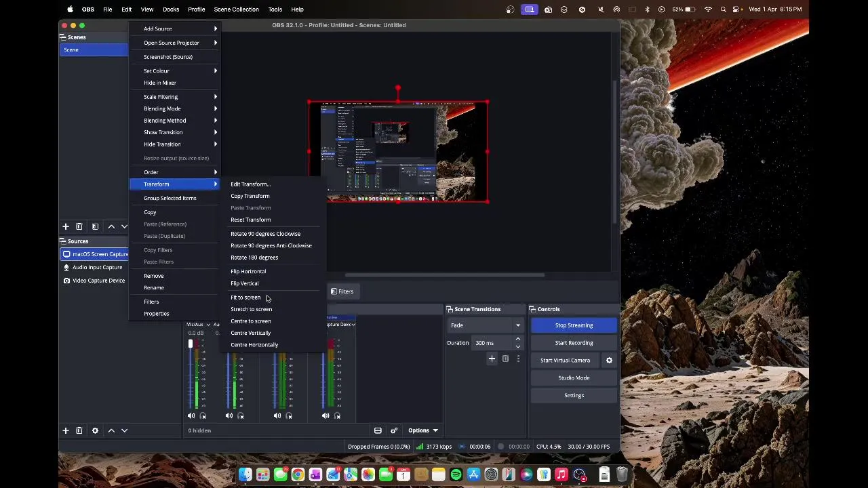
Task: Remove selected scene with Scenes panel trash icon
Action: click(x=79, y=226)
